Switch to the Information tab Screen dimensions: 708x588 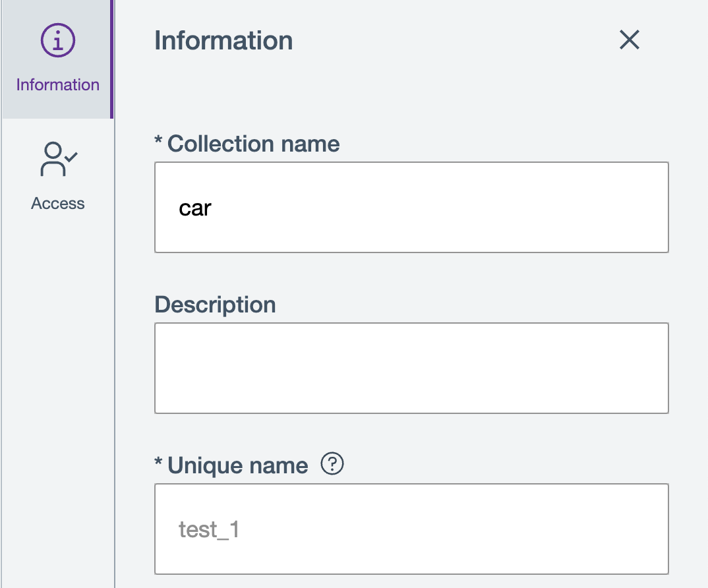click(x=57, y=59)
